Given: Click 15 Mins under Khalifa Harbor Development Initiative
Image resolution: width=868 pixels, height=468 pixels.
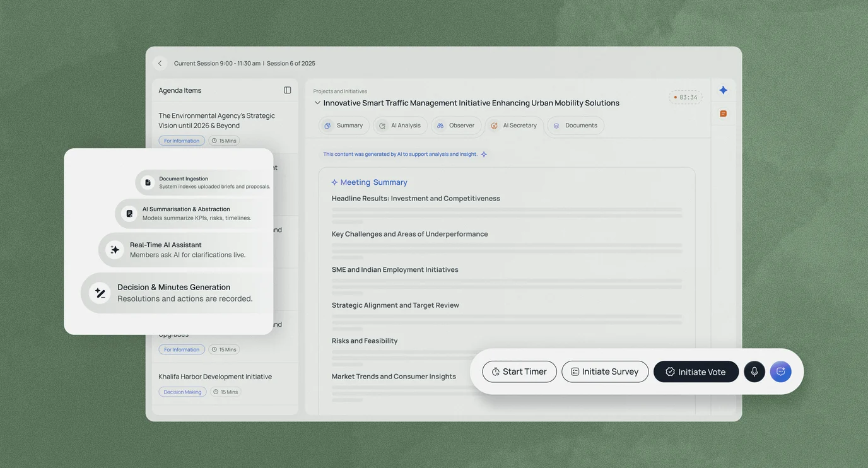Looking at the screenshot, I should (x=225, y=392).
